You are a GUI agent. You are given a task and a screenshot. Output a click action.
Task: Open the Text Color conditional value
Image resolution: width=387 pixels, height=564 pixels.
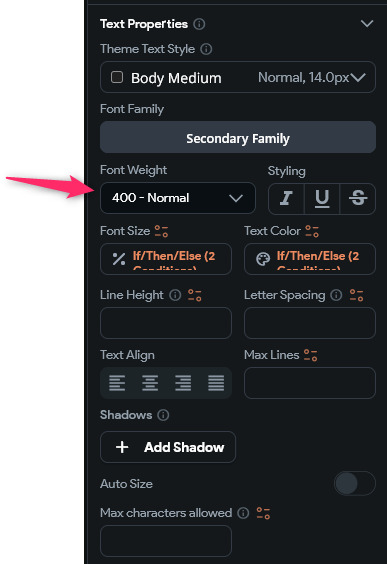310,259
